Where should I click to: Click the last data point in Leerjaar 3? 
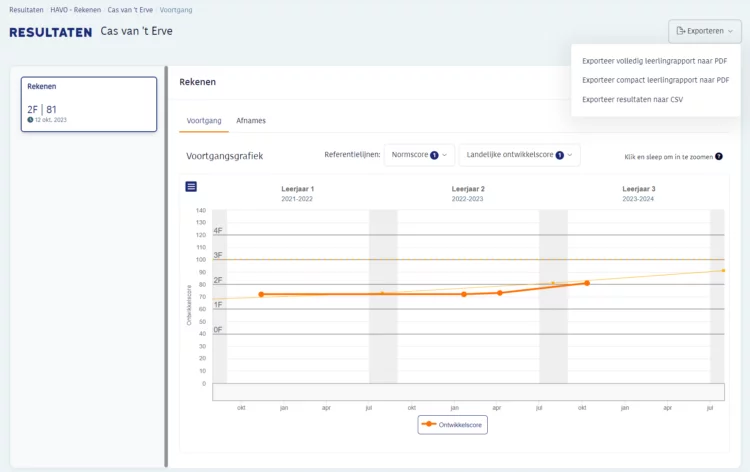click(587, 283)
